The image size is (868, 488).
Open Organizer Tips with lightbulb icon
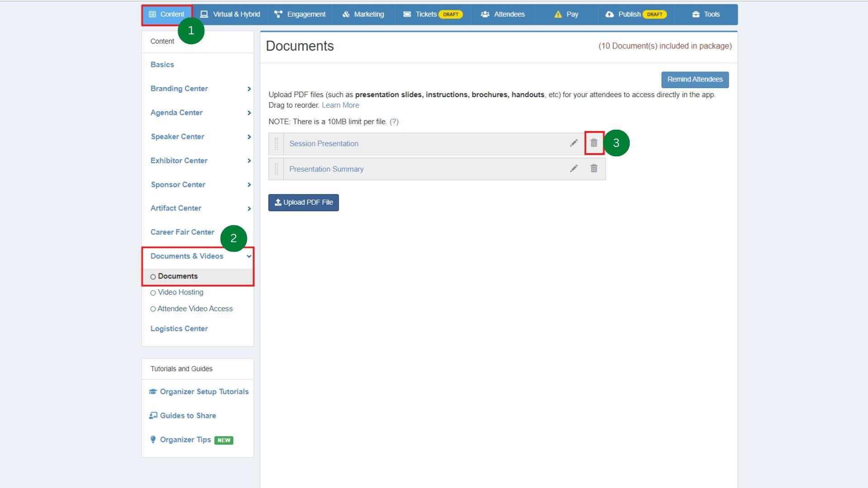coord(185,440)
